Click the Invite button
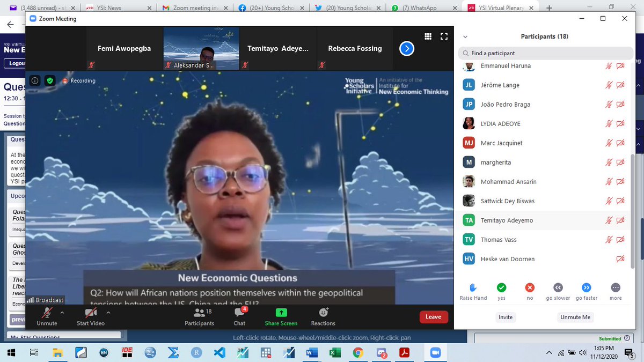Viewport: 644px width, 362px height. pos(506,317)
